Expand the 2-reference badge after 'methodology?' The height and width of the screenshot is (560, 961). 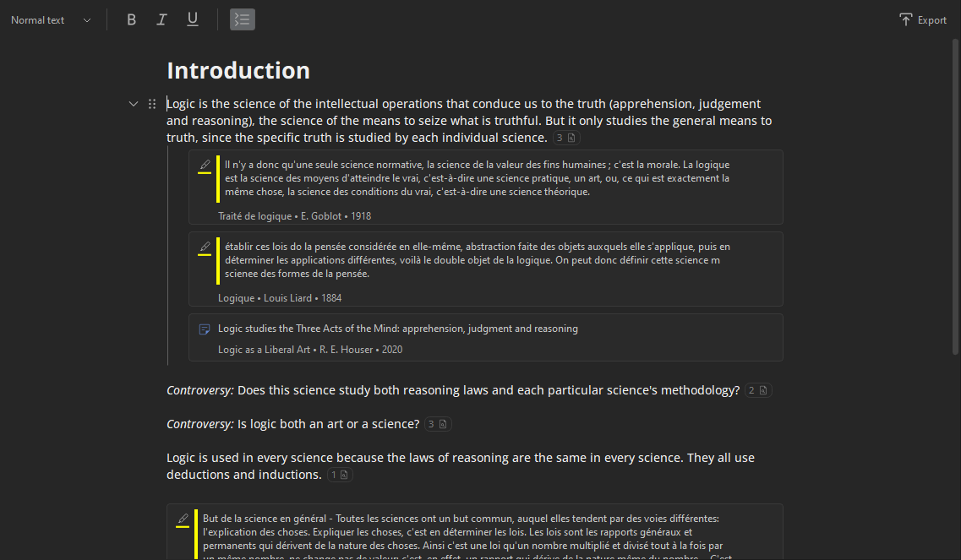point(758,390)
